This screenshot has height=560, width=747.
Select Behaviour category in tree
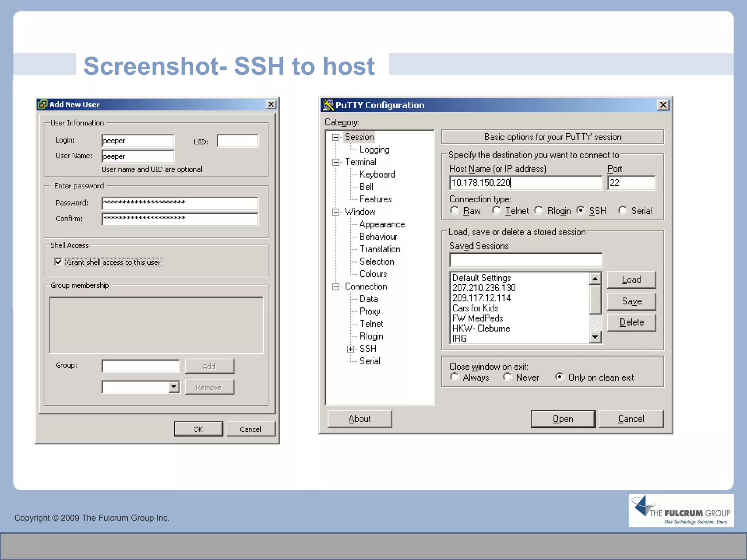(x=378, y=237)
